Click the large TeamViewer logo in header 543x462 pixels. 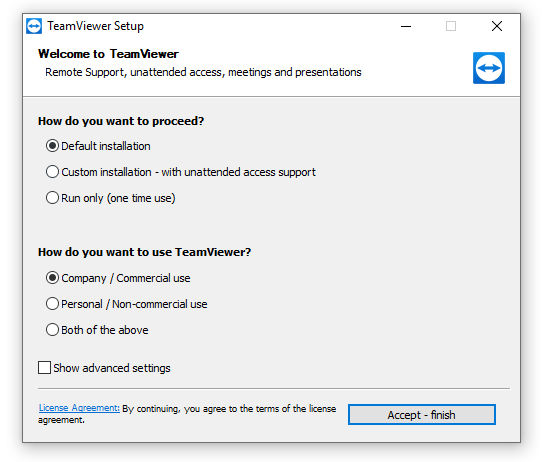tap(489, 68)
